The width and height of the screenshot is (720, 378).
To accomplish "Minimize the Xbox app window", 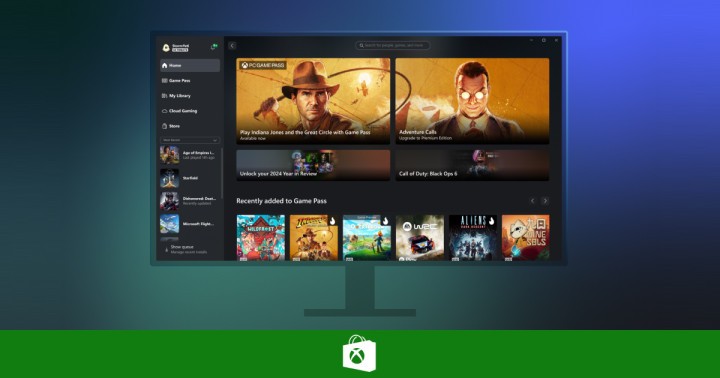I will click(x=531, y=40).
